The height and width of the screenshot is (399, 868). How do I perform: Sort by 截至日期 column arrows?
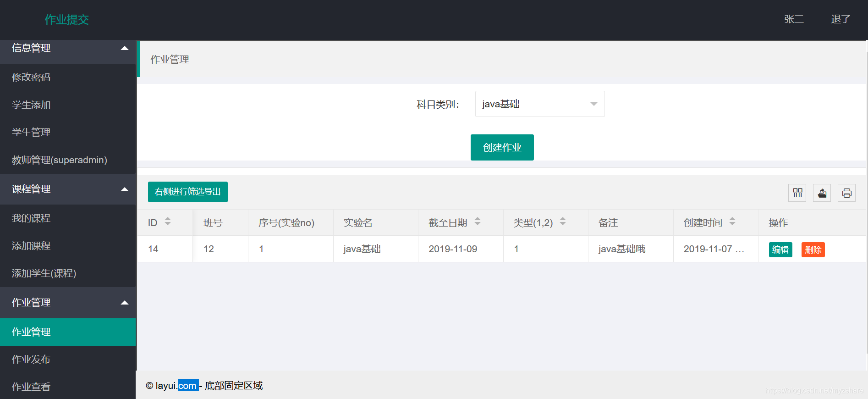click(x=478, y=222)
